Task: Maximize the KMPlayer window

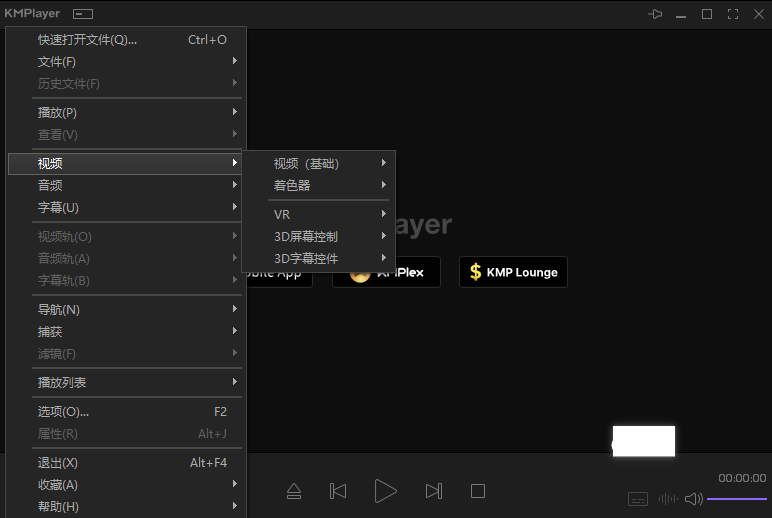Action: pyautogui.click(x=707, y=14)
